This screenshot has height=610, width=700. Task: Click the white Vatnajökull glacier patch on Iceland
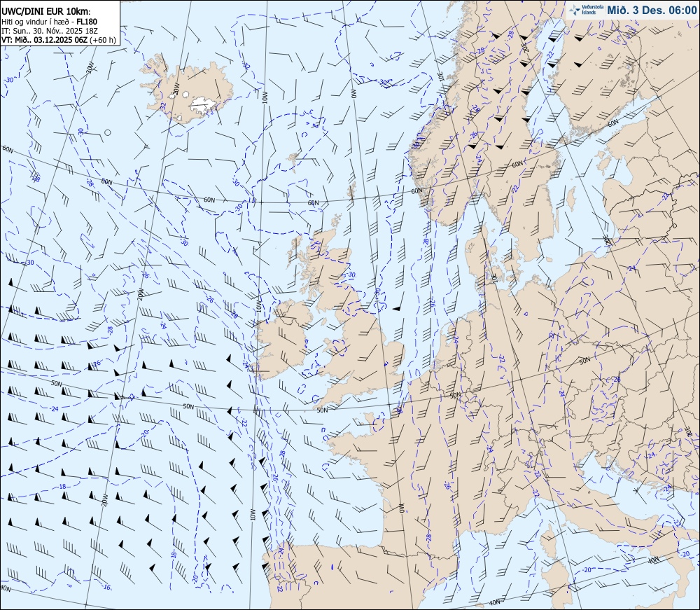tap(204, 106)
